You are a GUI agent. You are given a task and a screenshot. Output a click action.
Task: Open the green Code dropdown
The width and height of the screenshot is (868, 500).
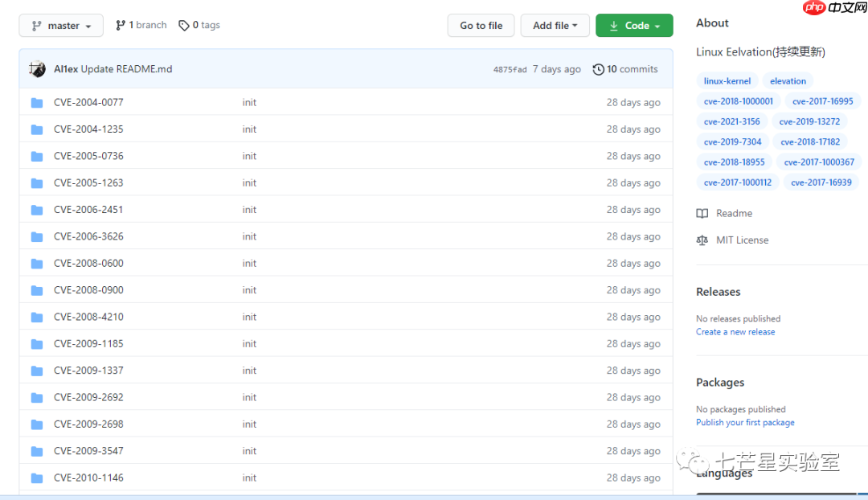[634, 26]
